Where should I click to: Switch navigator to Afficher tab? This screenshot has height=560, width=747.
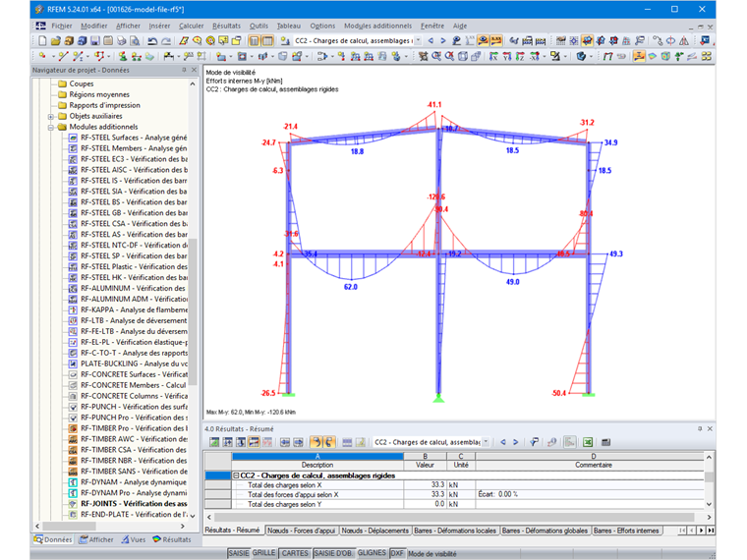point(96,539)
